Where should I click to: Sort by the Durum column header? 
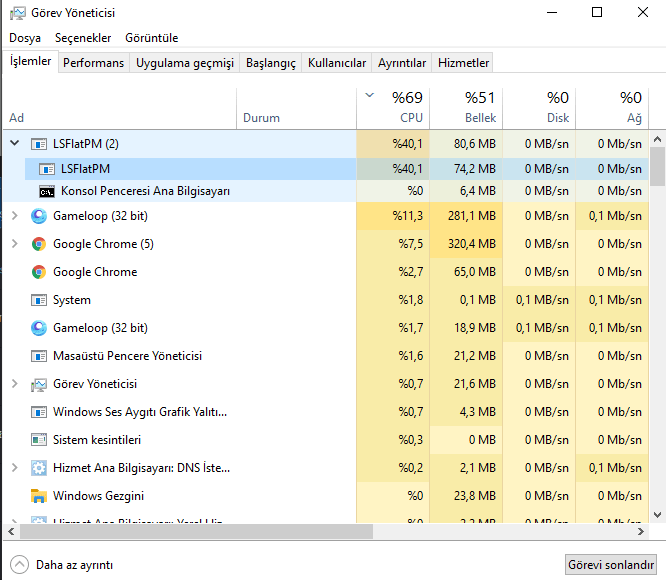tap(296, 109)
